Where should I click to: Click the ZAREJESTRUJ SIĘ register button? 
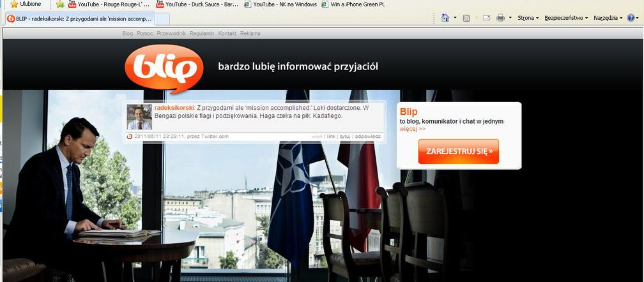pyautogui.click(x=458, y=151)
